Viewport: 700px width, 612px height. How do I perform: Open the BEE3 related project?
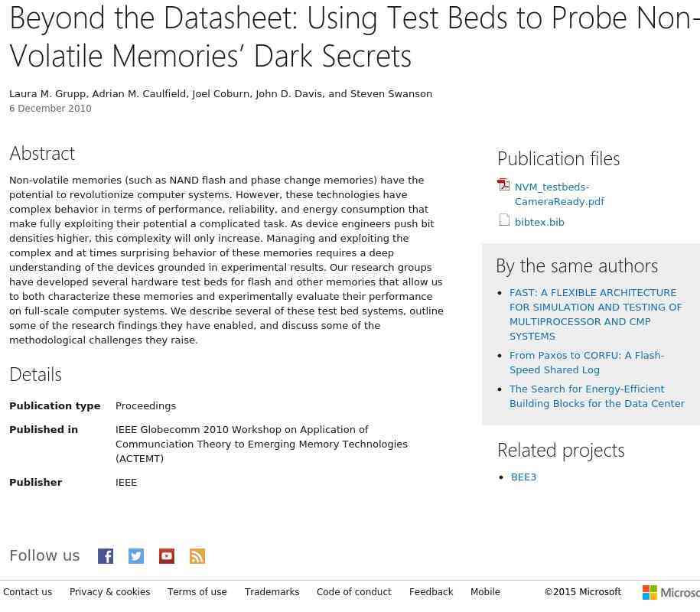tap(523, 477)
